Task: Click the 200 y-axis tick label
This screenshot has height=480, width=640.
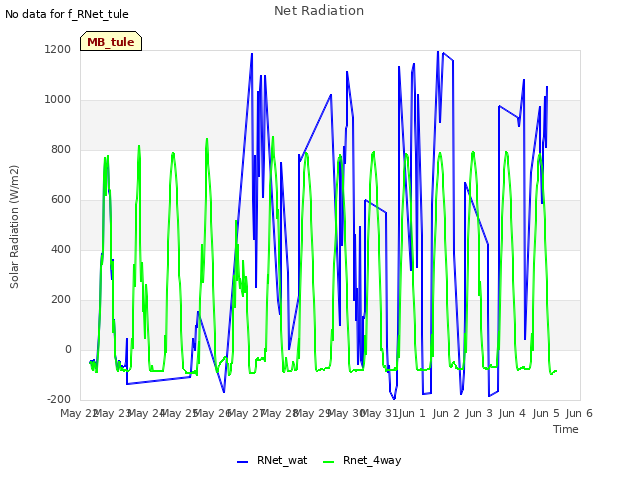Action: [61, 300]
